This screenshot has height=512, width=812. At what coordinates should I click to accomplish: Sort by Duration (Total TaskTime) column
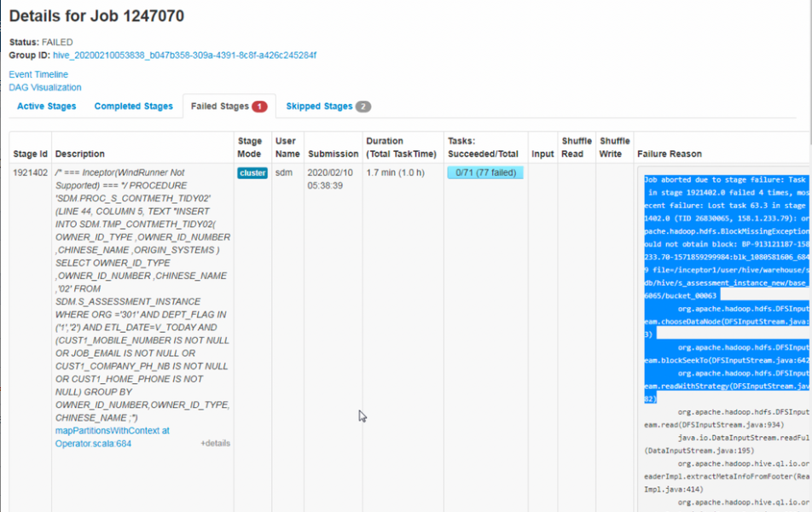pos(401,148)
